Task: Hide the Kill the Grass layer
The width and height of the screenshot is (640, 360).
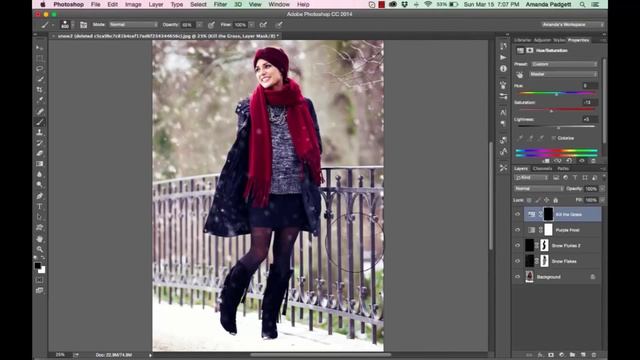Action: [518, 214]
